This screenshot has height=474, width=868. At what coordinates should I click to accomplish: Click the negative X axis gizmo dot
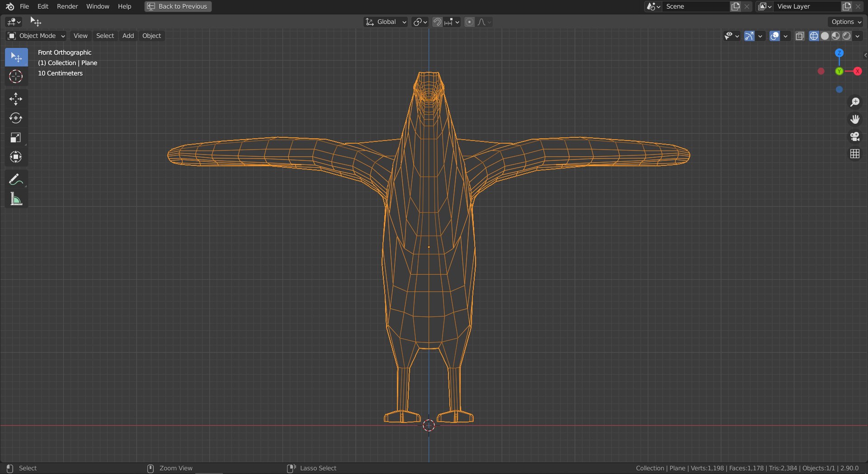[821, 71]
